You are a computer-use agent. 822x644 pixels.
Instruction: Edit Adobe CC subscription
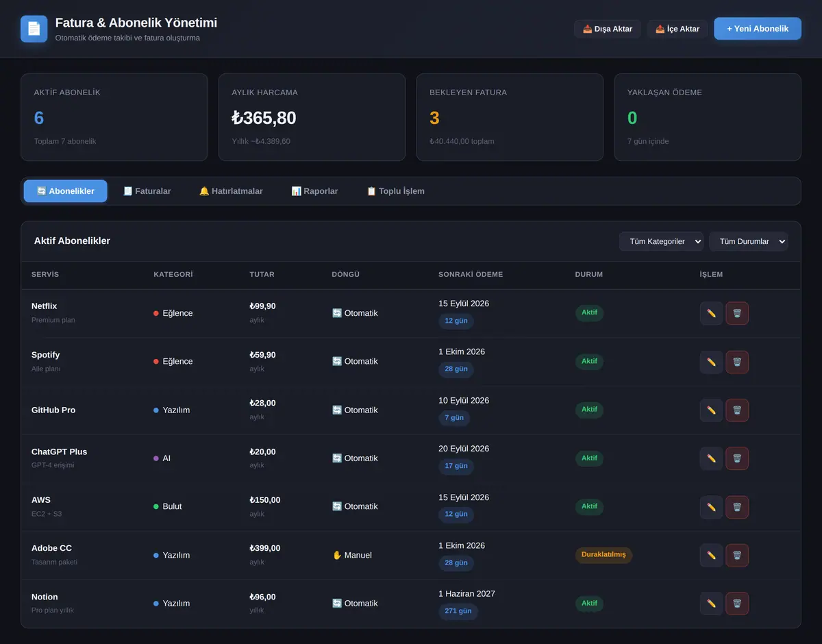(x=711, y=555)
